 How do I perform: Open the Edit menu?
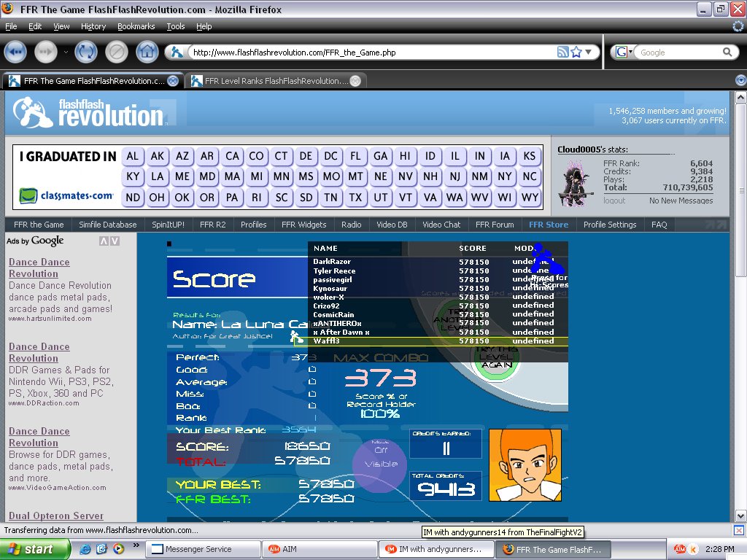35,26
